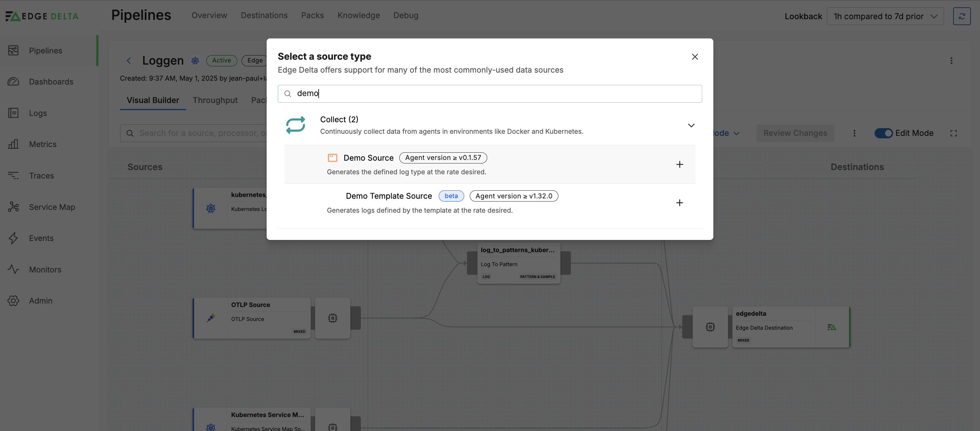Image resolution: width=980 pixels, height=431 pixels.
Task: Select the Visual Builder tab
Action: pos(153,100)
